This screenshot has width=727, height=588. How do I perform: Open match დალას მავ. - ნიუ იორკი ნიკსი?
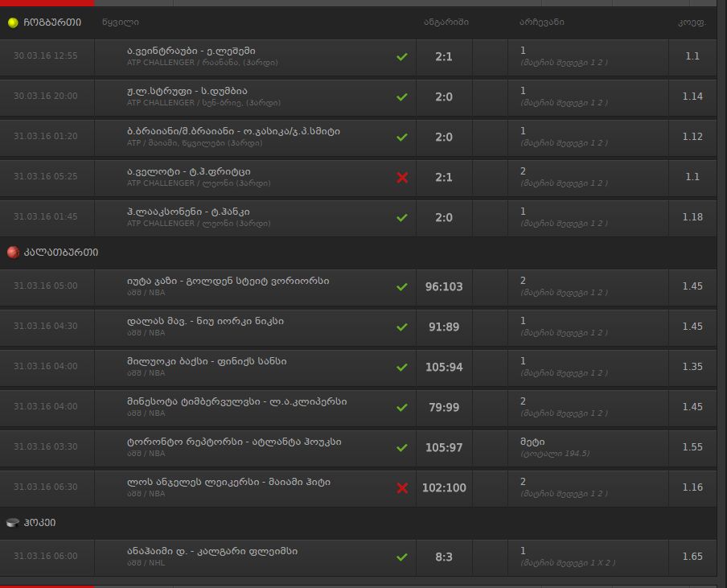(x=205, y=322)
